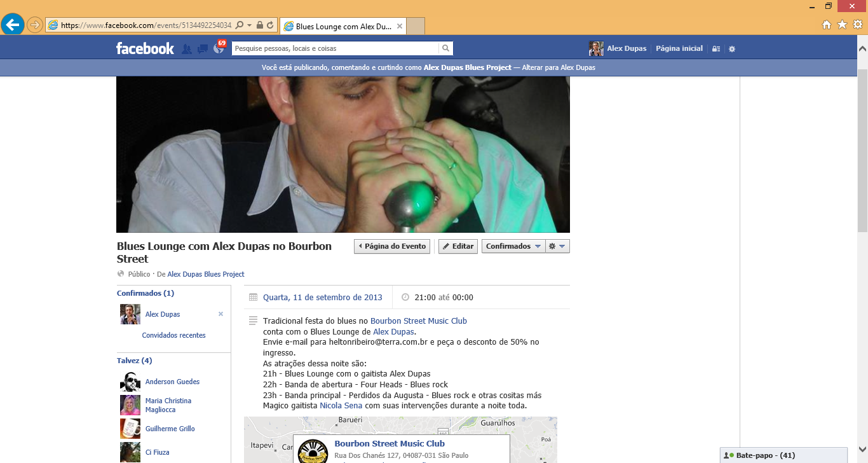Click the search magnifier in the address bar
Image resolution: width=868 pixels, height=463 pixels.
(x=240, y=25)
